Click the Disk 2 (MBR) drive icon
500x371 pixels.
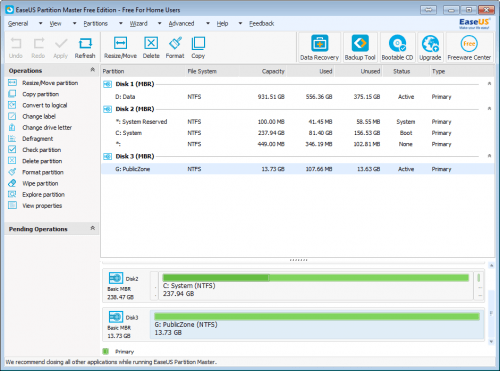(108, 109)
